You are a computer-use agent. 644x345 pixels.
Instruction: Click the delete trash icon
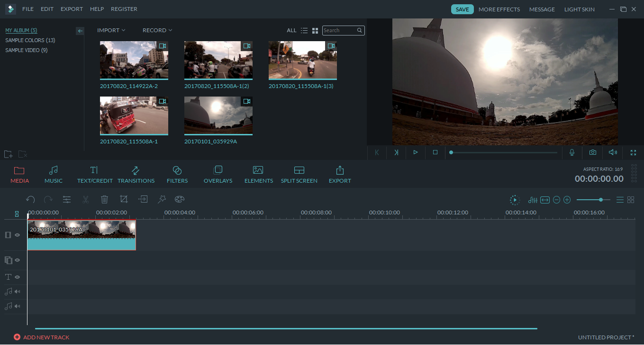pyautogui.click(x=104, y=199)
